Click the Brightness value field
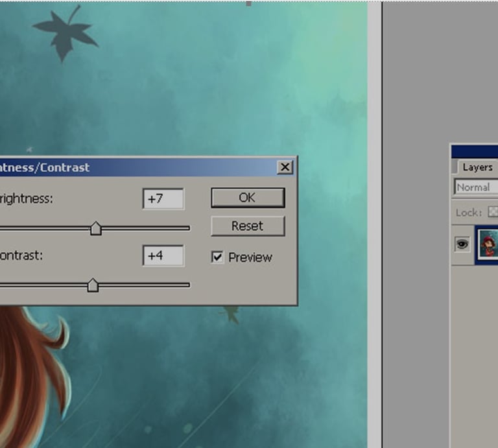This screenshot has width=498, height=448. (163, 199)
